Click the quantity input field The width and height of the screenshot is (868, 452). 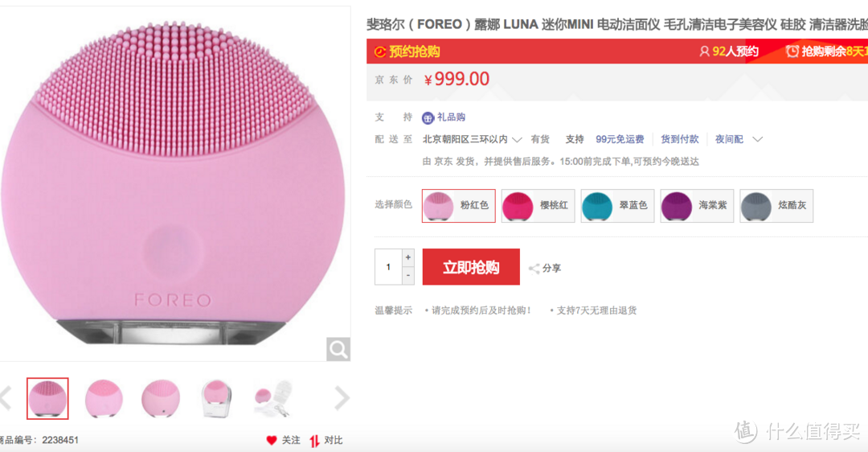[x=389, y=267]
